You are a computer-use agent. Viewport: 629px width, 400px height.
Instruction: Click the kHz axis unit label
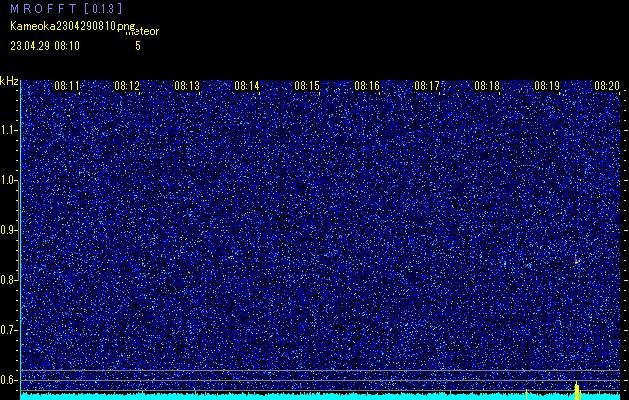click(9, 81)
